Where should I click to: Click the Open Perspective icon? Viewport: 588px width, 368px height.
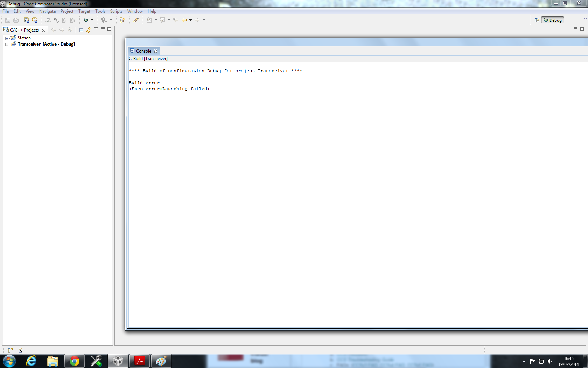point(537,20)
